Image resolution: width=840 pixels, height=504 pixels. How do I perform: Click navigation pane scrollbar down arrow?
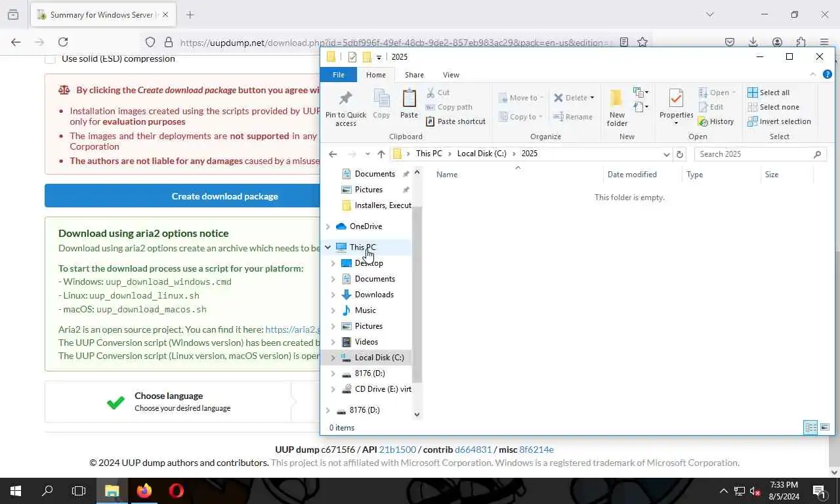coord(417,414)
